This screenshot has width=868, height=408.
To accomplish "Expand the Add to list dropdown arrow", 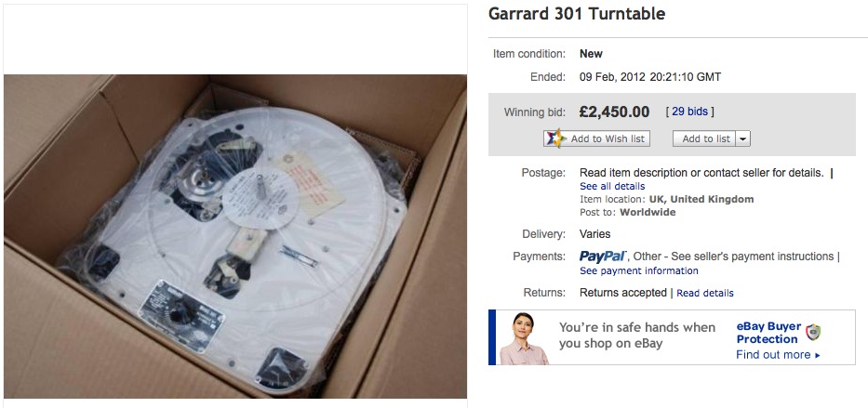I will click(x=743, y=138).
